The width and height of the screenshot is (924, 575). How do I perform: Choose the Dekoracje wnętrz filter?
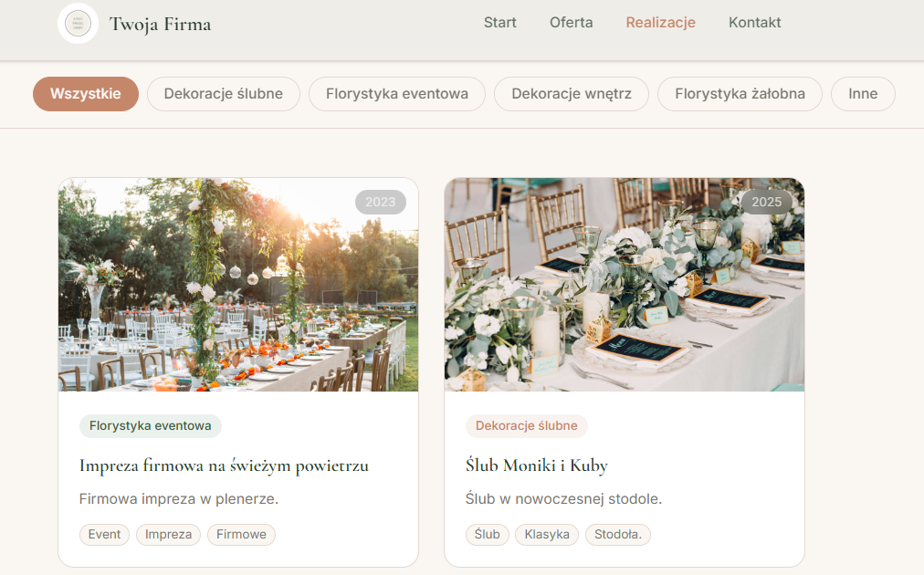[571, 94]
